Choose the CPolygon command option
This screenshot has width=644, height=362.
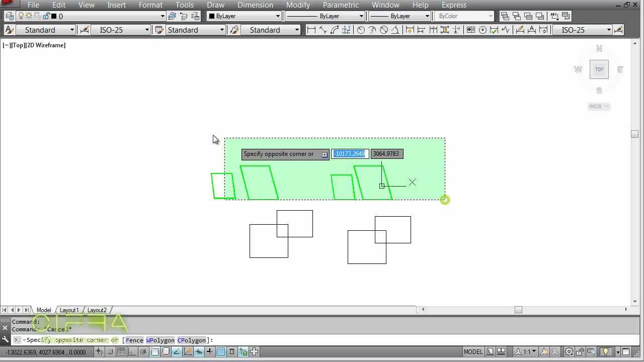(x=192, y=340)
